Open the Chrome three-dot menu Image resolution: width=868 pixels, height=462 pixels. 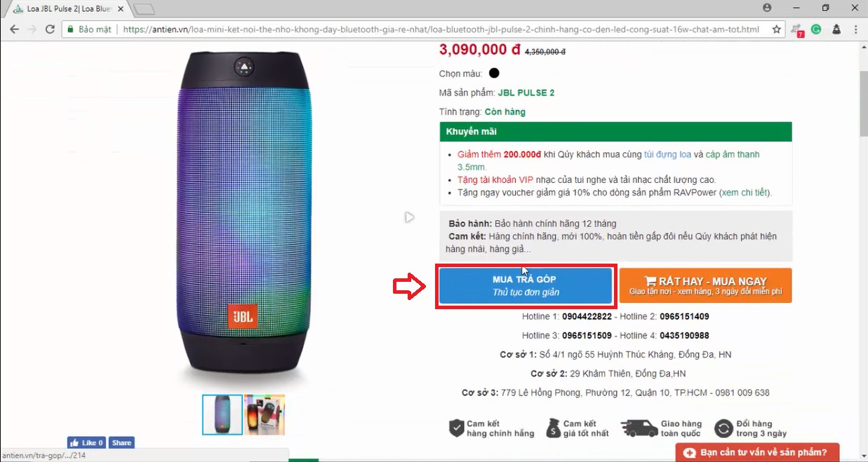(856, 29)
